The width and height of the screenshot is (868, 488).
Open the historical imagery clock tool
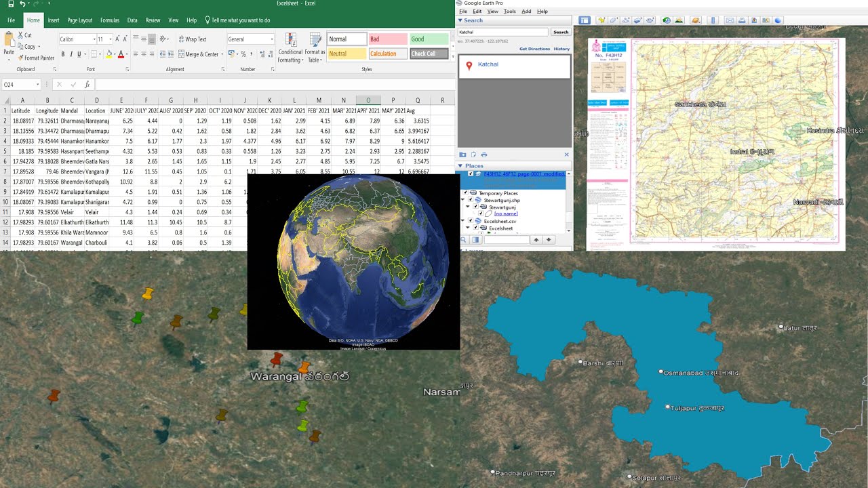point(667,20)
